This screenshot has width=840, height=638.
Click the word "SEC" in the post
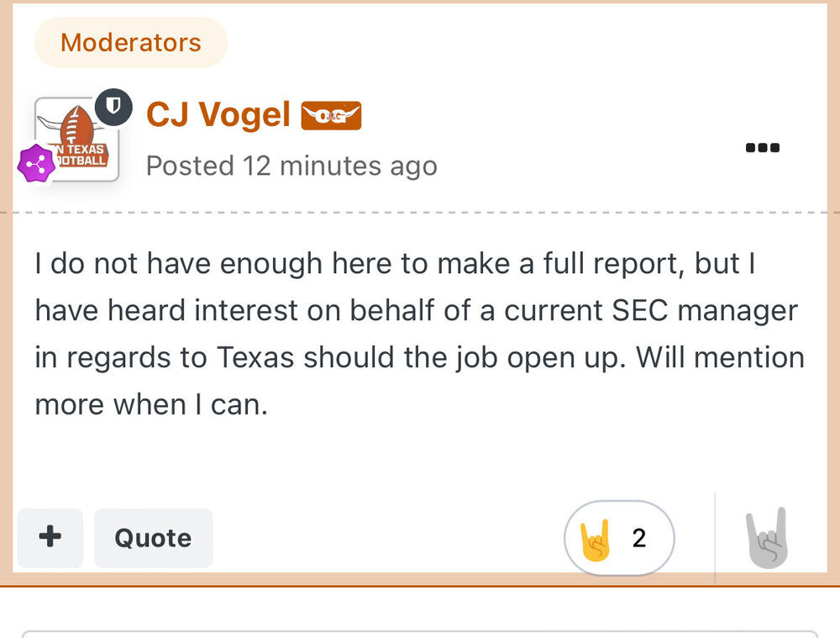[x=638, y=311]
